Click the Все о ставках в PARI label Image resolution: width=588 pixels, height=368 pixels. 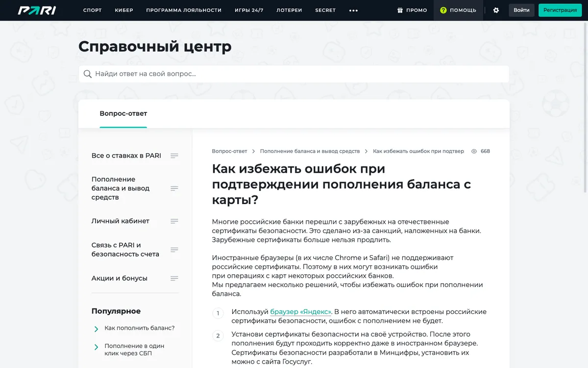(x=126, y=156)
